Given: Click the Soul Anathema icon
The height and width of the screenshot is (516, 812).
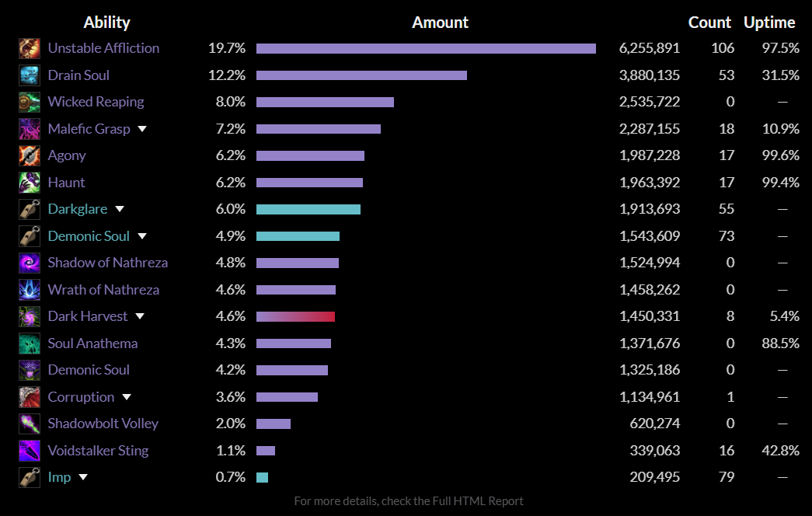Looking at the screenshot, I should [x=30, y=343].
